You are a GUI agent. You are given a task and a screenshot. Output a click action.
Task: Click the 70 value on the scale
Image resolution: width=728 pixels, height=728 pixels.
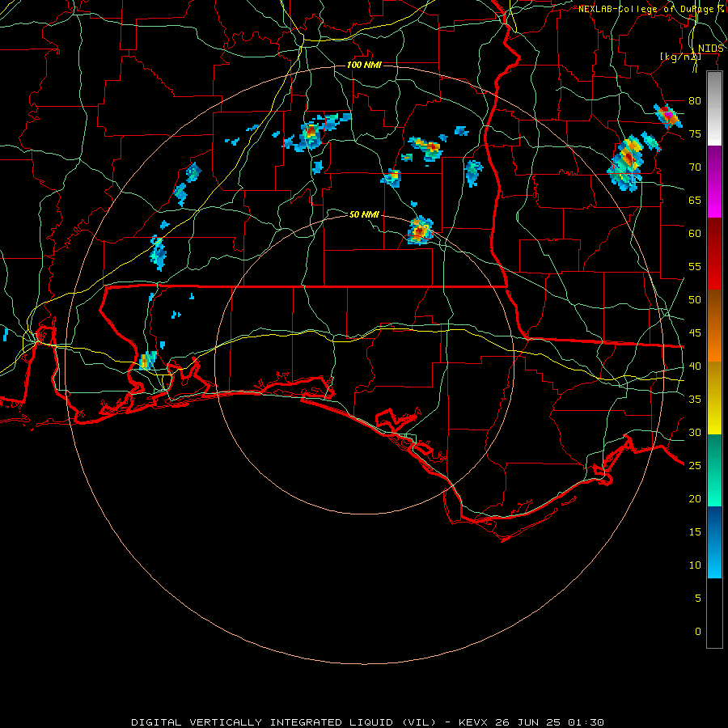pyautogui.click(x=695, y=167)
